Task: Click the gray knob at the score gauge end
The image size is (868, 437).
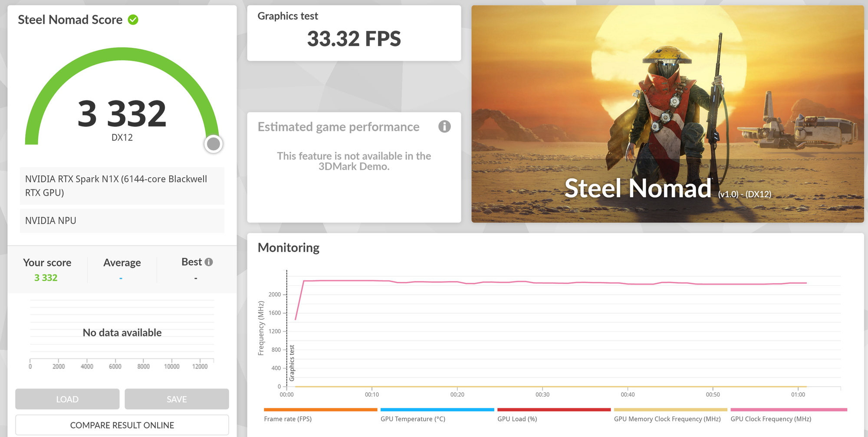Action: pyautogui.click(x=214, y=144)
